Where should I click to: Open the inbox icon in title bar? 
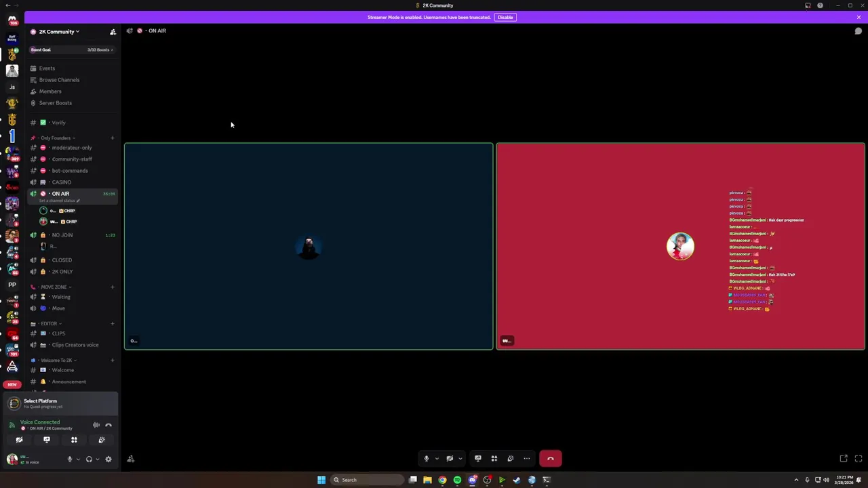coord(808,5)
